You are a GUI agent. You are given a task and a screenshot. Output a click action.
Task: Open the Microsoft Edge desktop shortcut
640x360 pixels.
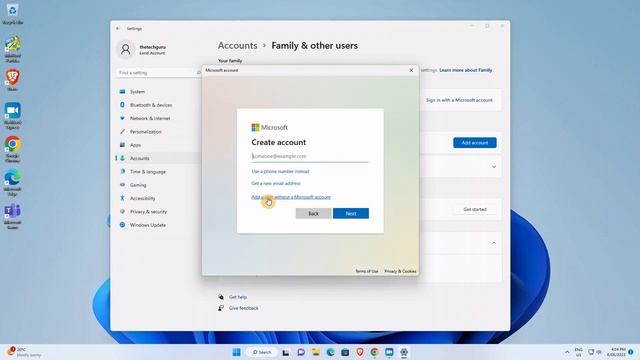click(x=12, y=182)
